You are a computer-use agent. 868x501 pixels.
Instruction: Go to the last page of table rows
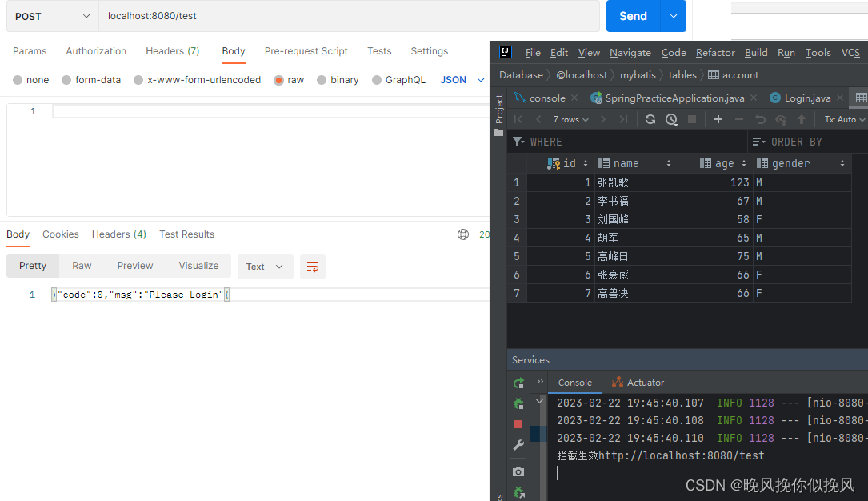coord(623,119)
